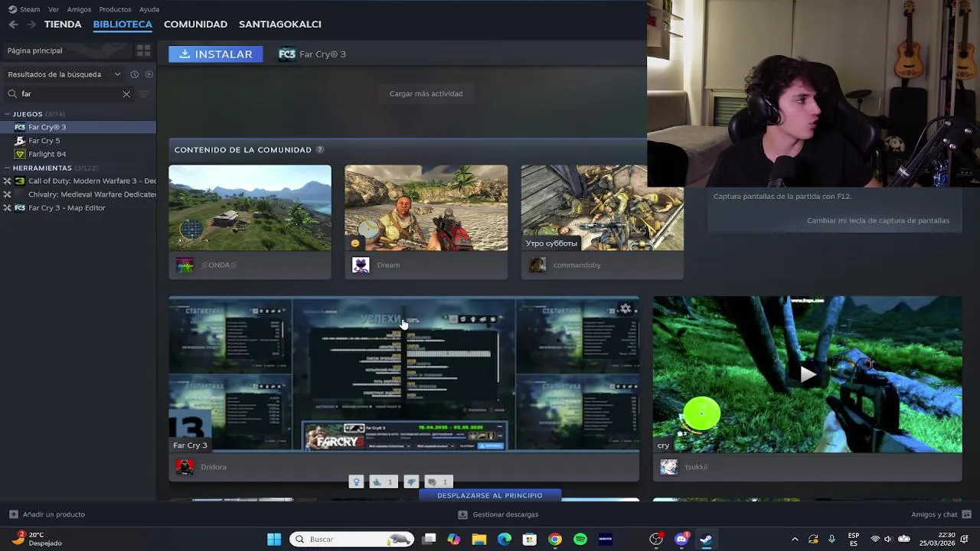
Task: Collapse the HERRAMIENTAS category
Action: [8, 168]
